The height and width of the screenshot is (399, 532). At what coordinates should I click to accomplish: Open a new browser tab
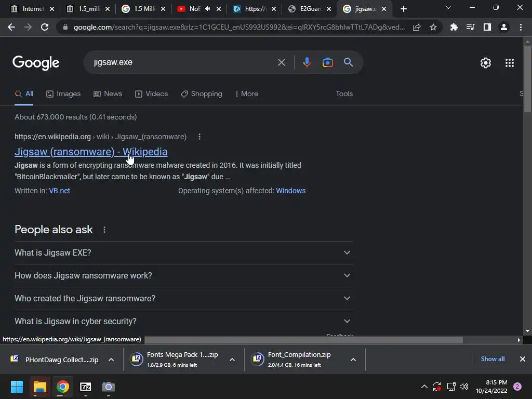(x=403, y=9)
